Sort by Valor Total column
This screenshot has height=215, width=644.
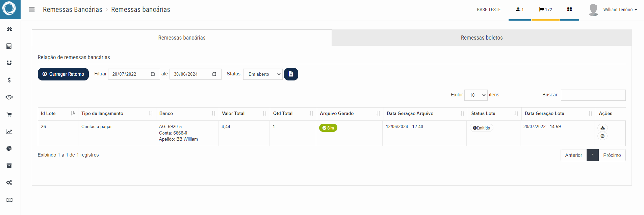[244, 114]
